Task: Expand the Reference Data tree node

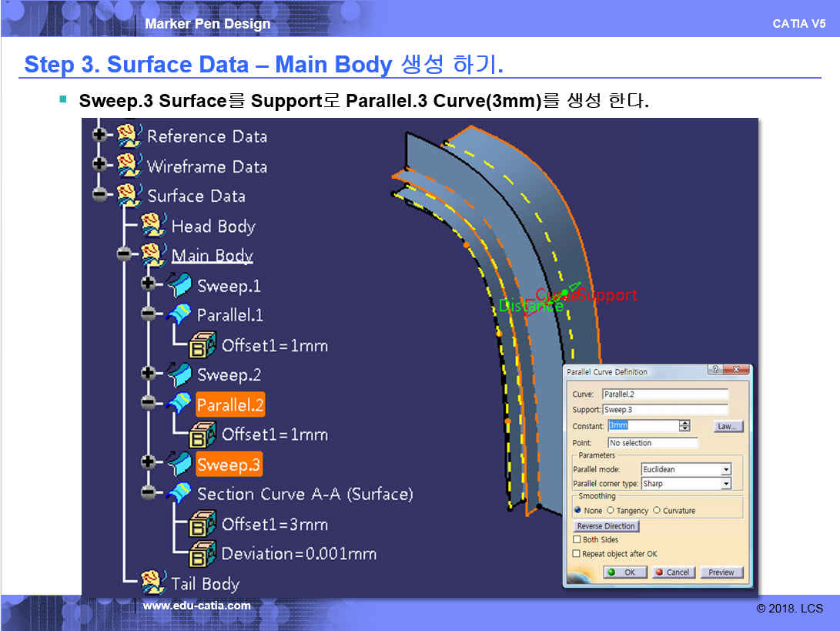Action: tap(99, 136)
